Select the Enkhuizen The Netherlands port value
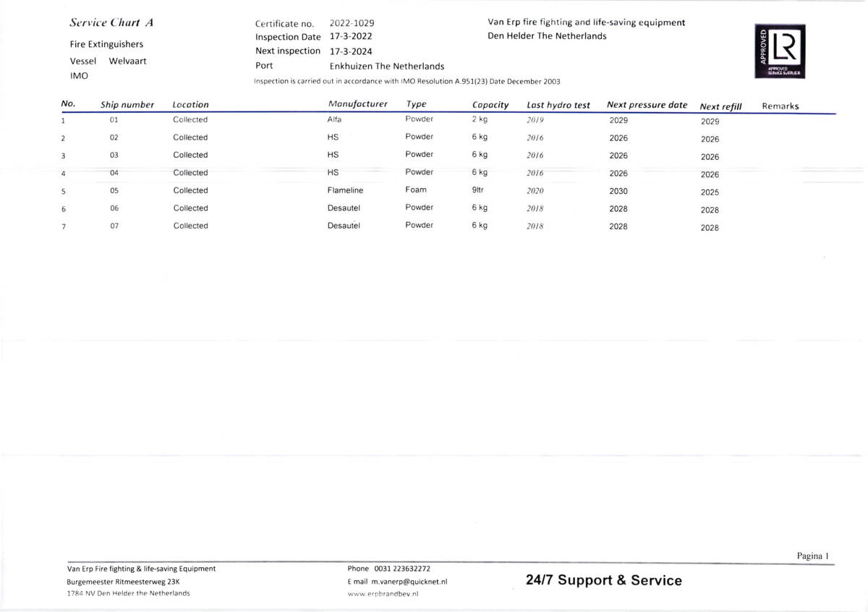868x612 pixels. point(386,66)
